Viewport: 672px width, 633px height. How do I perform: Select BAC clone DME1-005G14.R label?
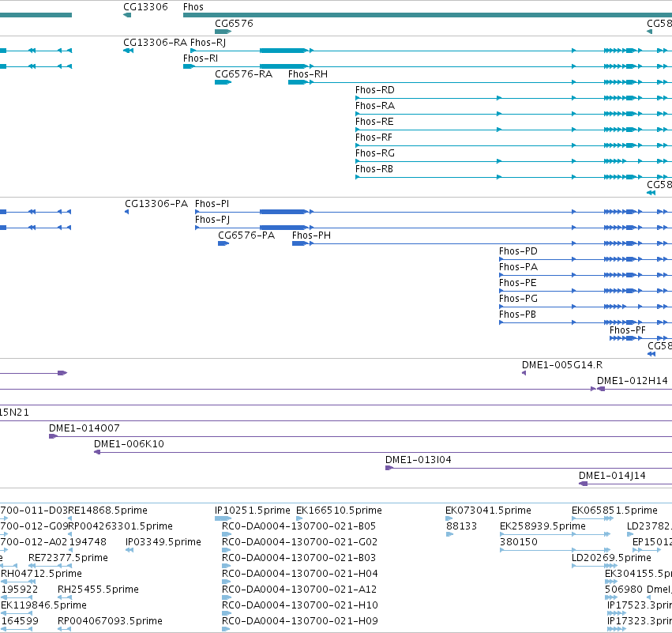click(x=562, y=365)
